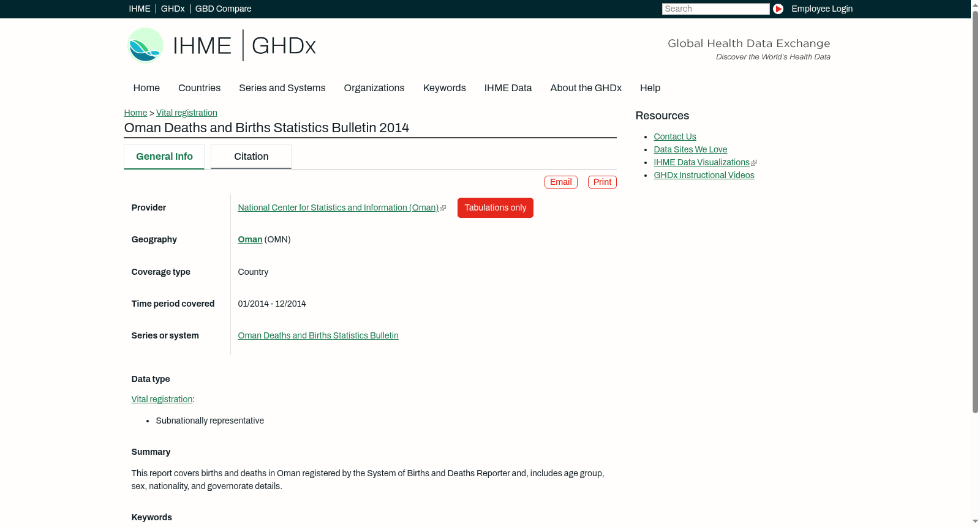Click the vertical page scrollbar thumb
The height and width of the screenshot is (527, 980).
click(x=975, y=211)
